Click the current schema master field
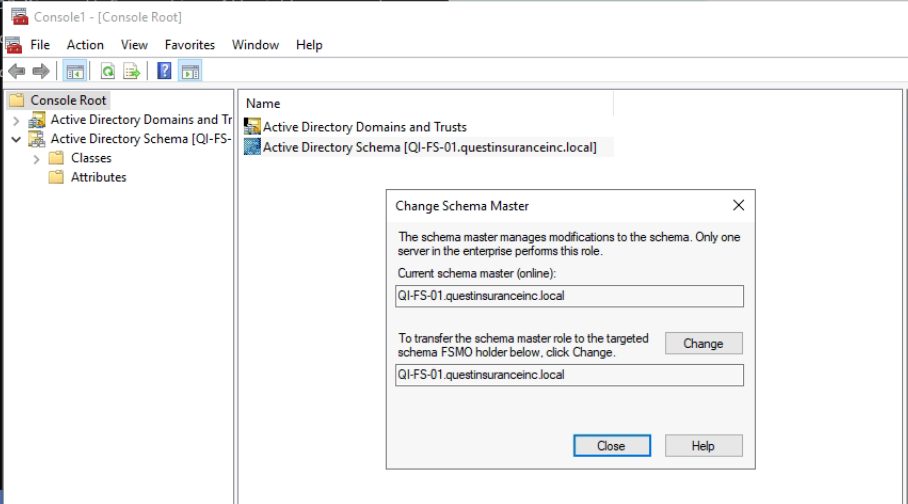Image resolution: width=908 pixels, height=504 pixels. [569, 296]
